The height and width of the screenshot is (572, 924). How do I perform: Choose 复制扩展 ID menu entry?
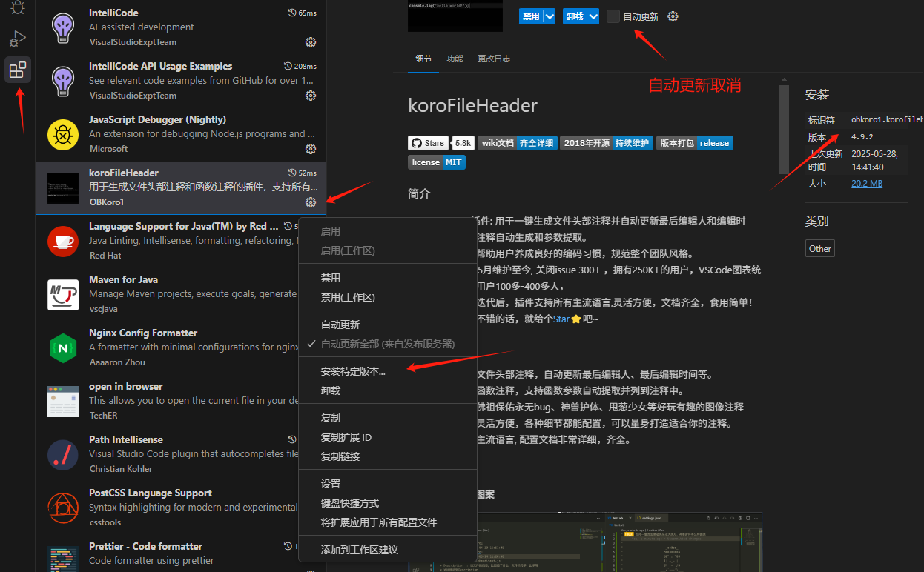pyautogui.click(x=387, y=437)
